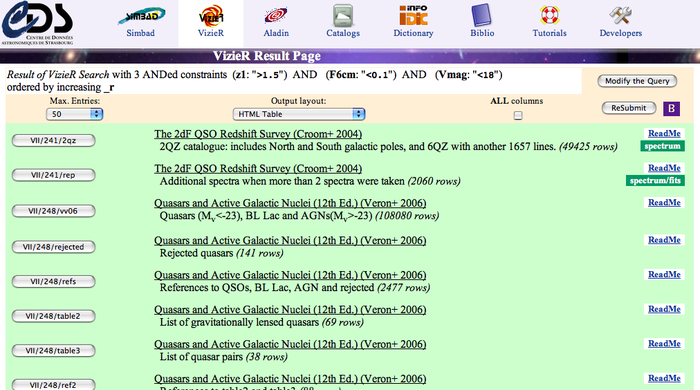Open Veron+ 2006 link above Rejected quasars

(x=290, y=241)
